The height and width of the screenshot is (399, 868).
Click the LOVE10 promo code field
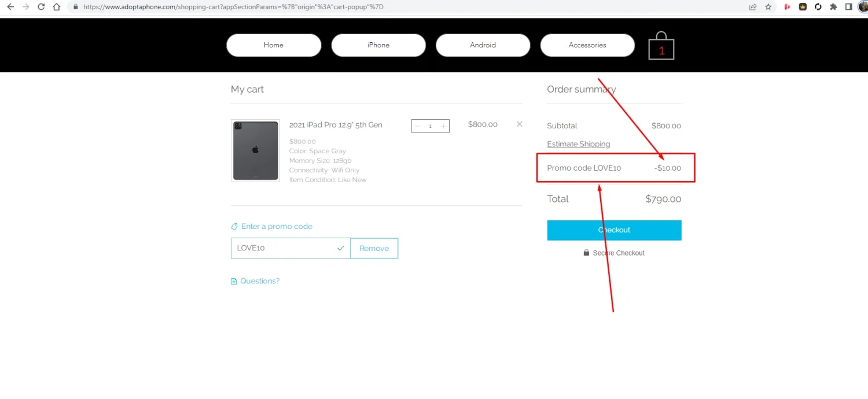pyautogui.click(x=290, y=248)
